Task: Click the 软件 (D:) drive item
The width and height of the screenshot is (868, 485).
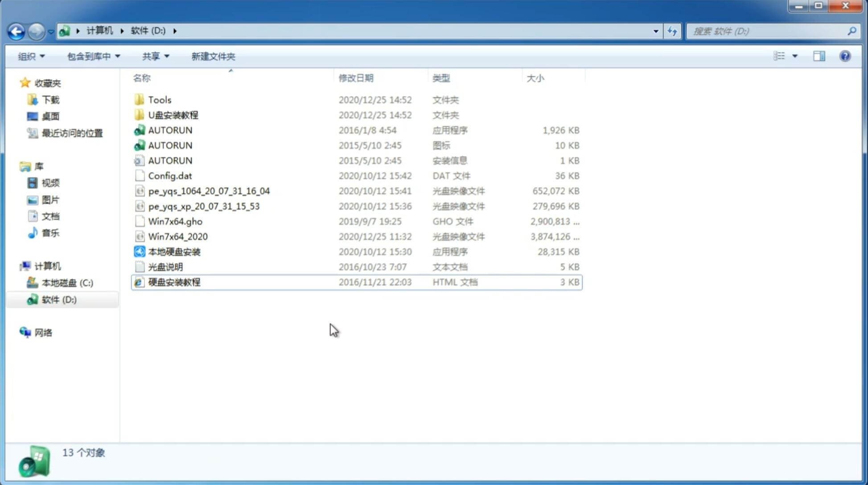Action: [x=59, y=300]
